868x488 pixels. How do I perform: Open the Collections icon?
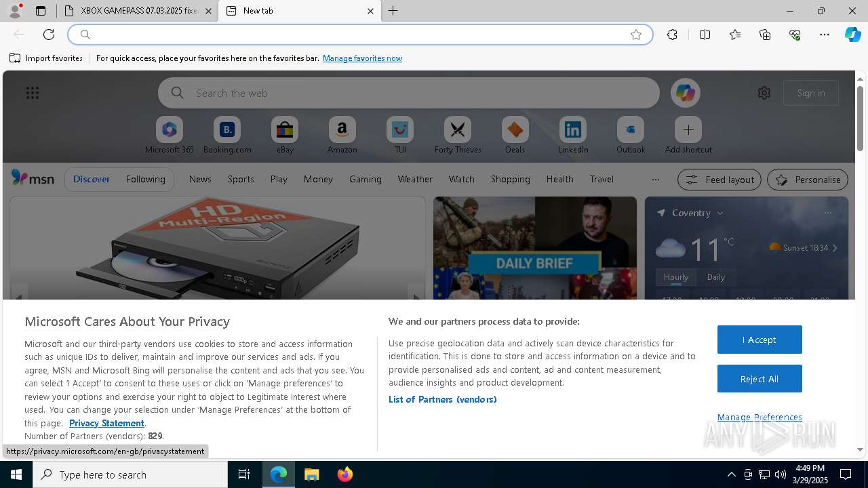click(x=765, y=35)
